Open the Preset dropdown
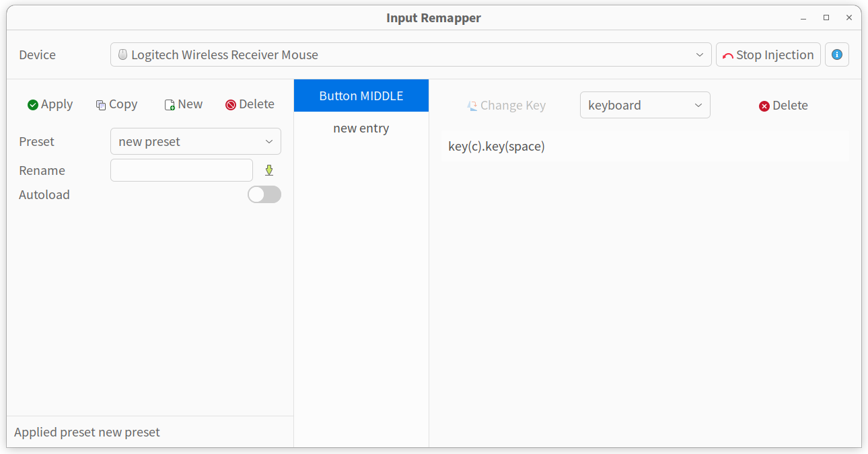This screenshot has height=454, width=868. 196,141
